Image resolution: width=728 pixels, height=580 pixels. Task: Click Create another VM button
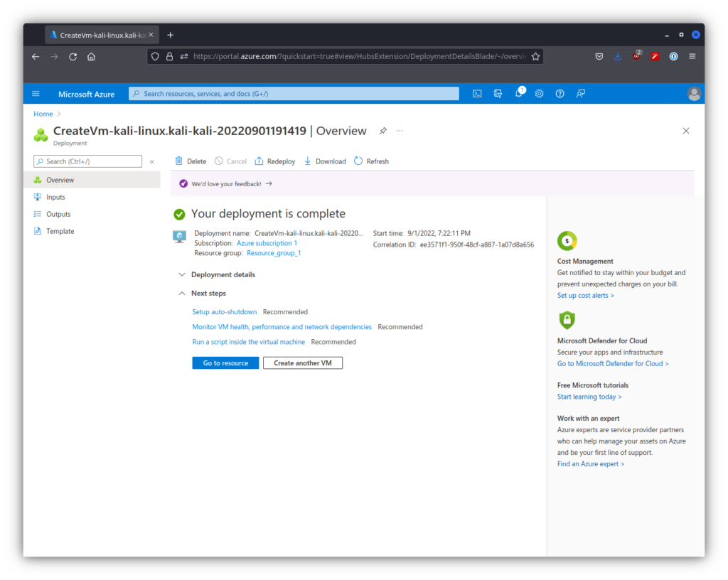click(x=303, y=362)
